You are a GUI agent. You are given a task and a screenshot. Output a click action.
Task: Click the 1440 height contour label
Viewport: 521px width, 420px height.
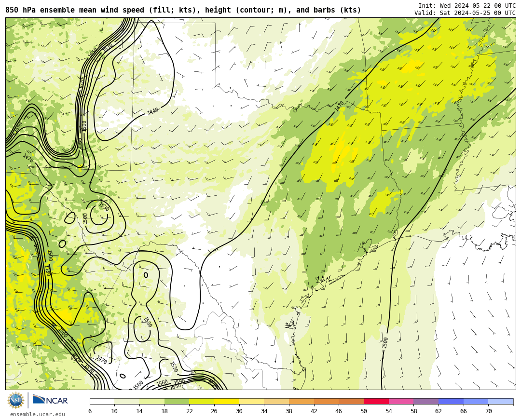tap(152, 111)
